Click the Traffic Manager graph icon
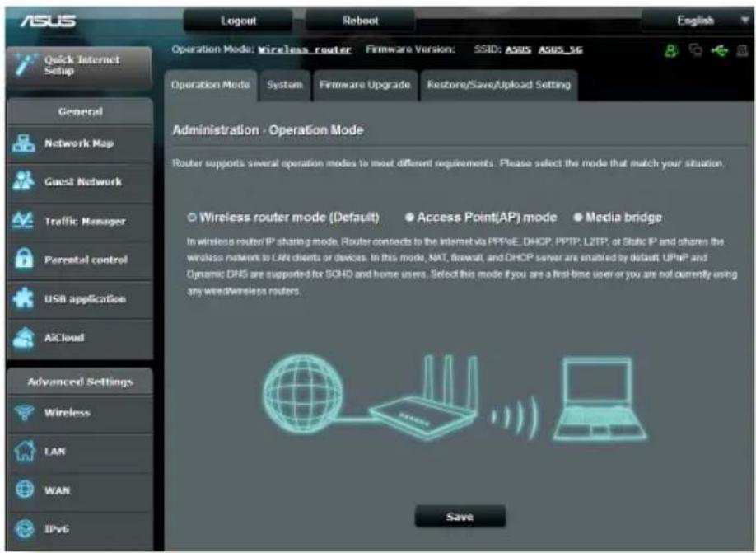Image resolution: width=756 pixels, height=553 pixels. pyautogui.click(x=23, y=221)
